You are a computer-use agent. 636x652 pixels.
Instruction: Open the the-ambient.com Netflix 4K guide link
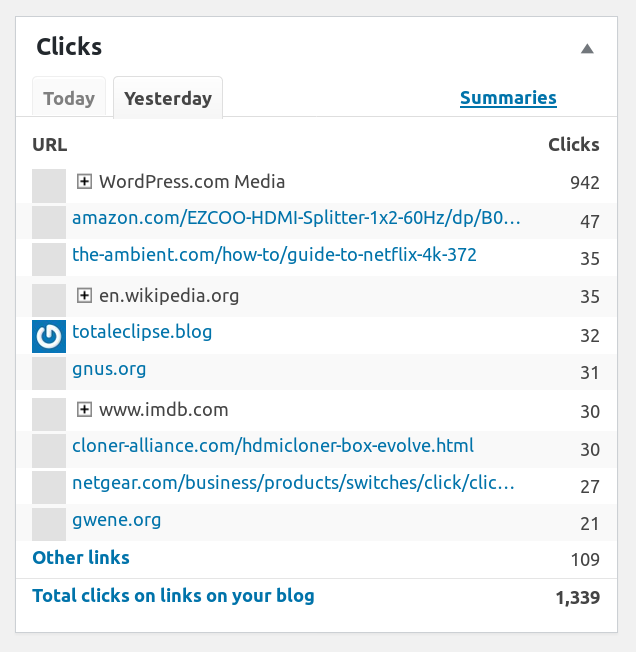pyautogui.click(x=274, y=255)
